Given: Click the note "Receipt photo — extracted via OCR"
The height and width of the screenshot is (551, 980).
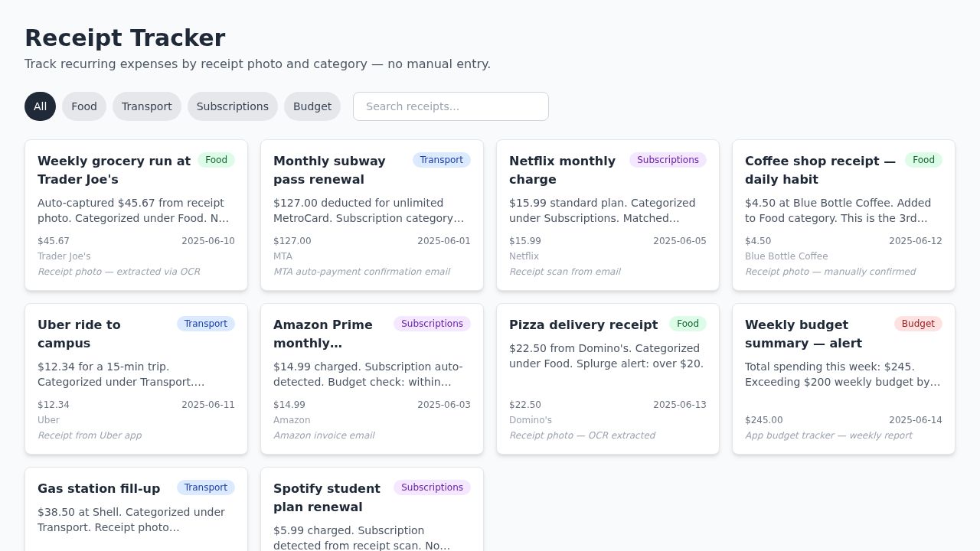Looking at the screenshot, I should (x=119, y=272).
